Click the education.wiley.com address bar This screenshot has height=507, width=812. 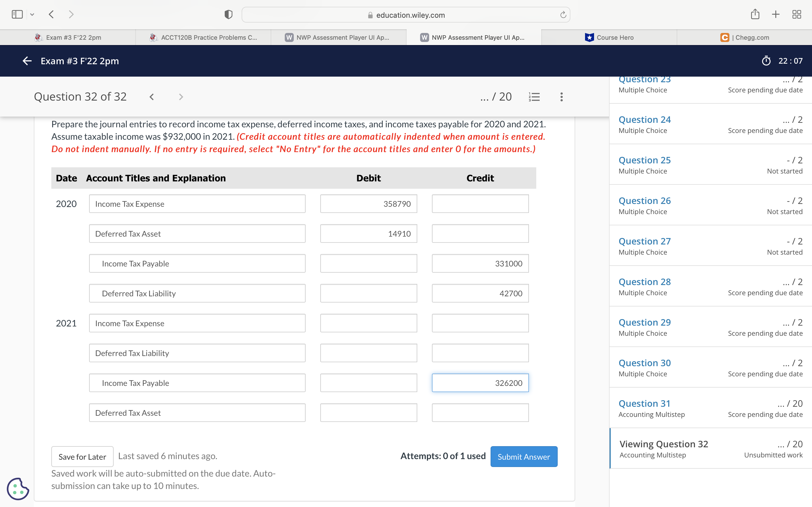tap(405, 15)
